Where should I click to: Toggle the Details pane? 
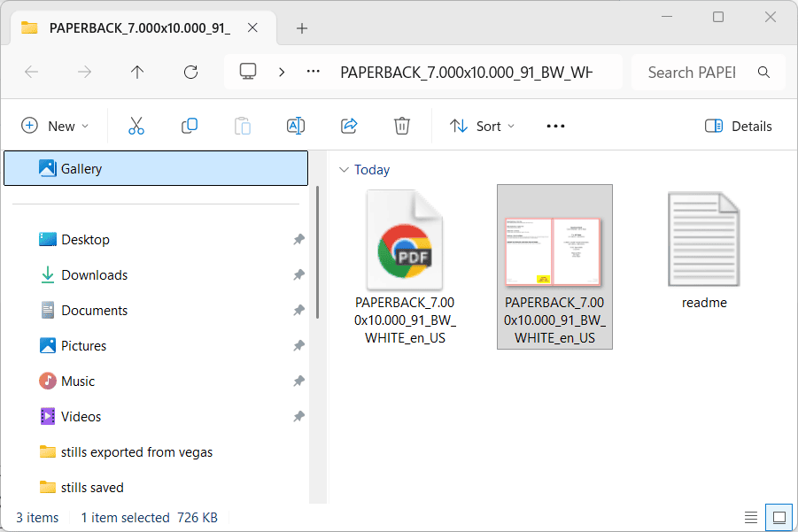click(x=739, y=126)
